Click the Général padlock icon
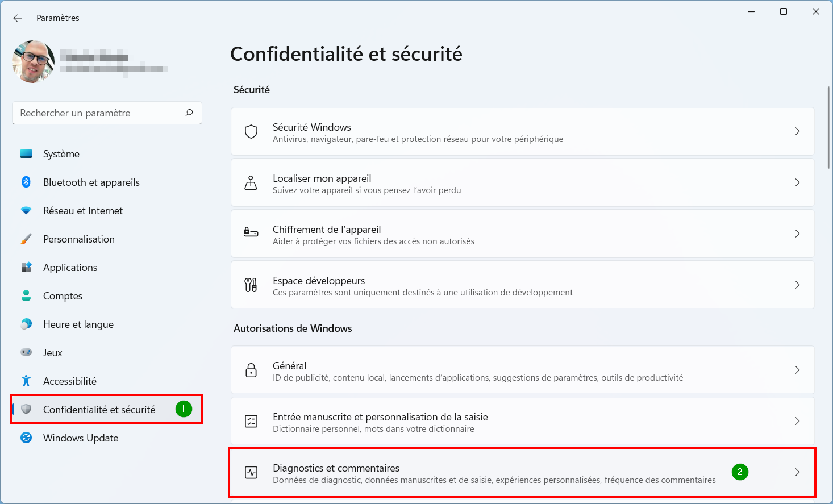The height and width of the screenshot is (504, 833). pyautogui.click(x=251, y=370)
